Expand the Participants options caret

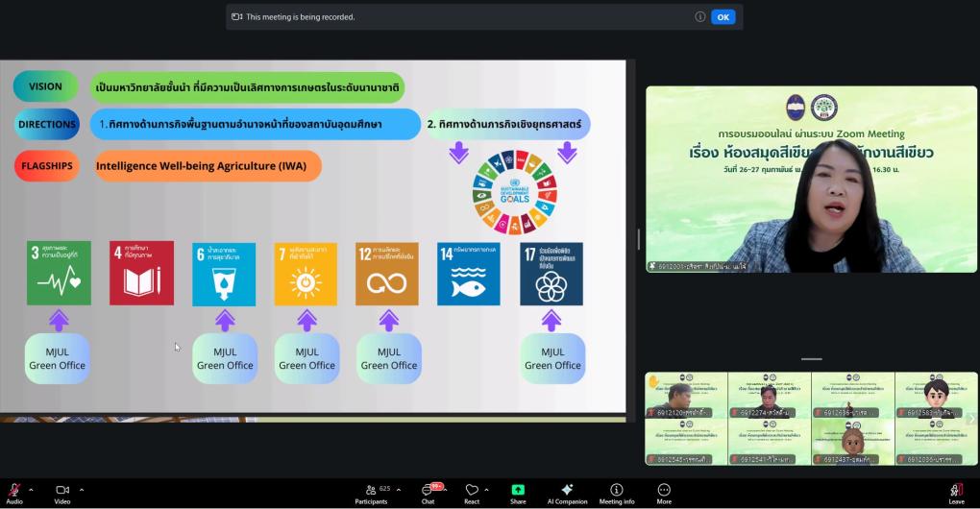click(x=399, y=489)
